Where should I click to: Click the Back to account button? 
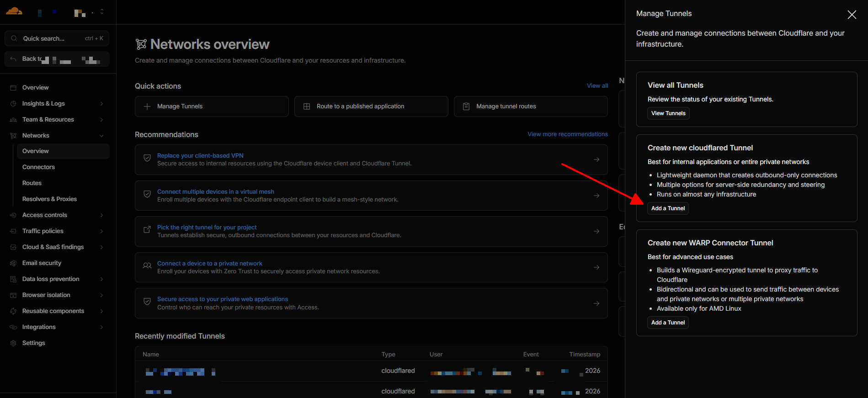coord(57,59)
